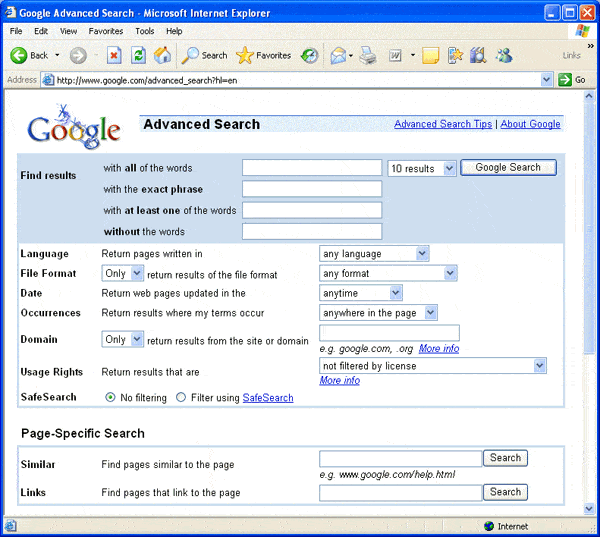This screenshot has width=600, height=537.
Task: Open the anytime date dropdown
Action: pos(361,293)
